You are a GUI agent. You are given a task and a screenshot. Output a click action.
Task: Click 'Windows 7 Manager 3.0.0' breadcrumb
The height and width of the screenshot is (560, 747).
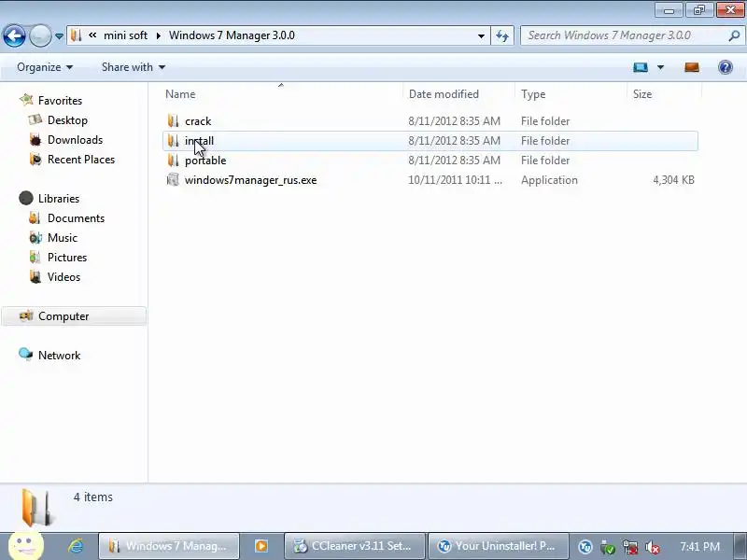232,35
